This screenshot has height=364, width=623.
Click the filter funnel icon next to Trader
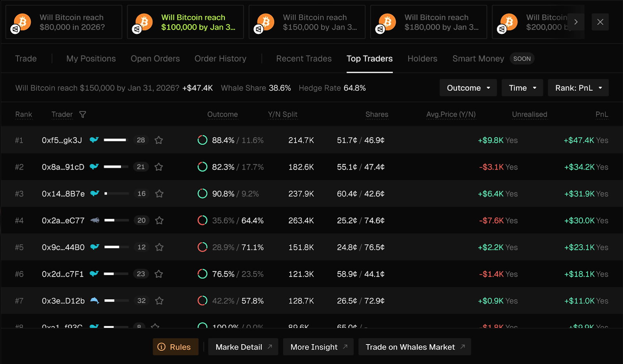(x=83, y=114)
